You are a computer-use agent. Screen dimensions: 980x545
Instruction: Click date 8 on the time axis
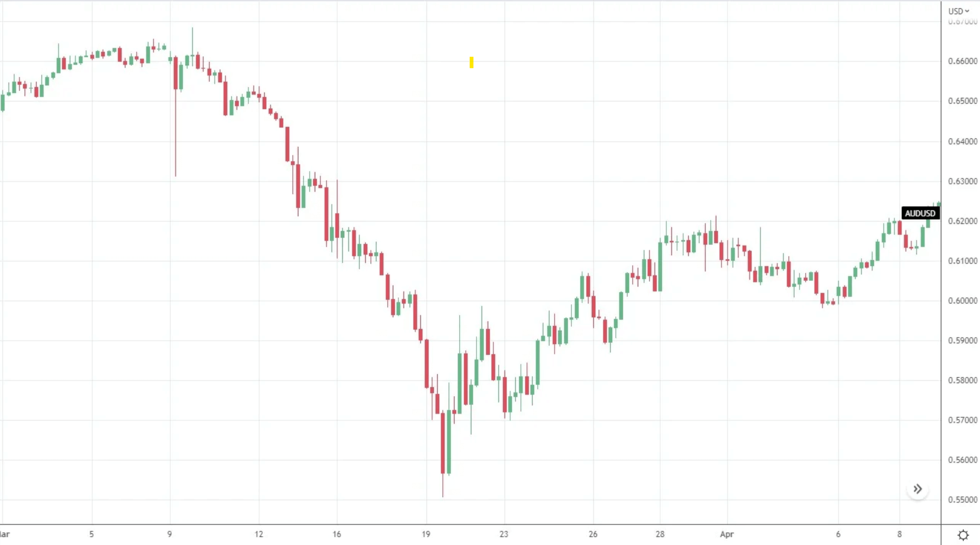[899, 534]
